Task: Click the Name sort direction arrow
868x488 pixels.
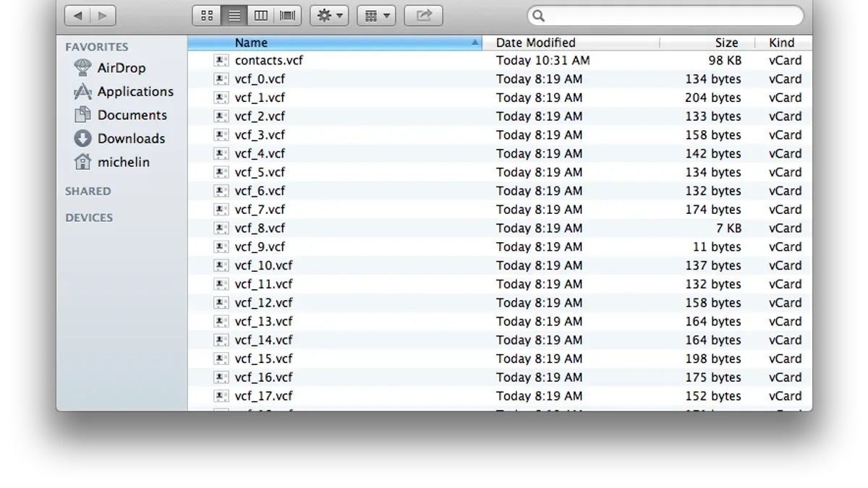Action: [475, 43]
